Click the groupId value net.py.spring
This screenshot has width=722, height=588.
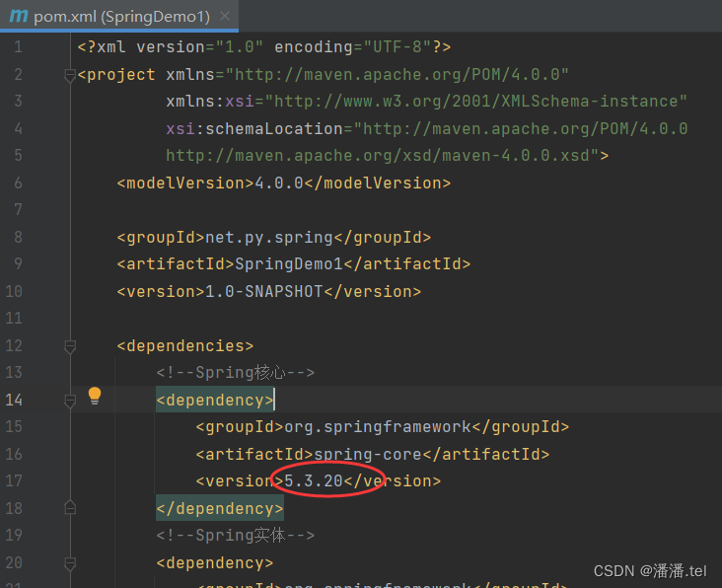[x=269, y=238]
